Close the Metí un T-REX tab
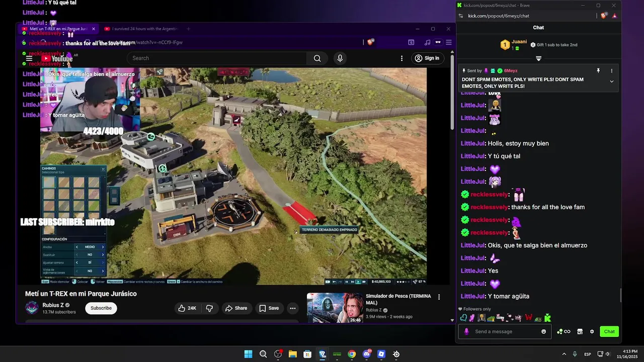This screenshot has height=362, width=644. point(93,29)
